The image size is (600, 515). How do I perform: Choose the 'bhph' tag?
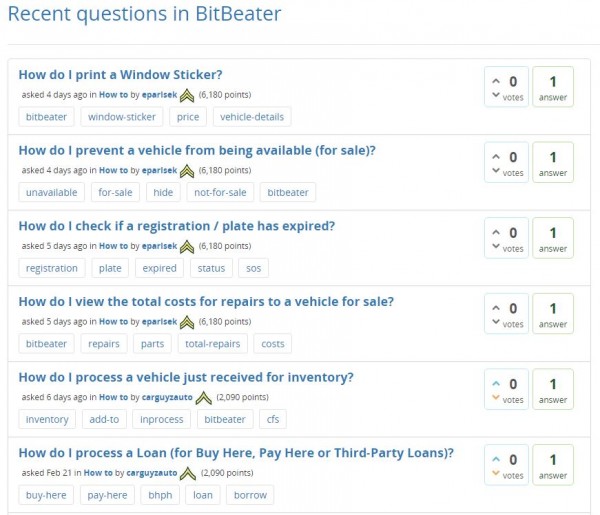pos(160,494)
